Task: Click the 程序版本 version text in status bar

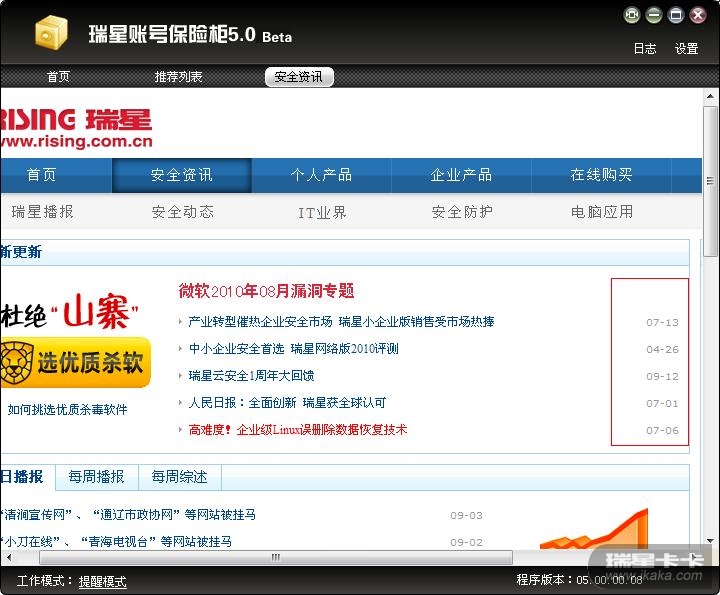Action: 579,580
